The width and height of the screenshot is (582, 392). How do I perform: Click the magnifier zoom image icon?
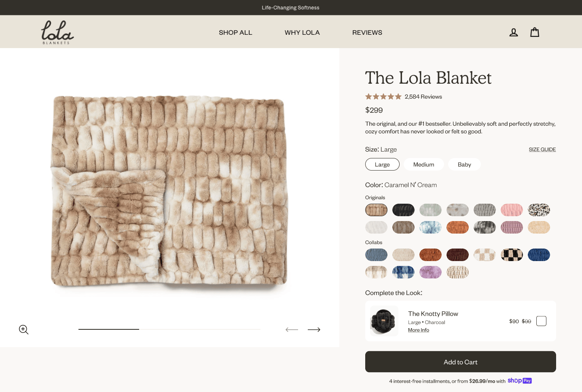23,330
